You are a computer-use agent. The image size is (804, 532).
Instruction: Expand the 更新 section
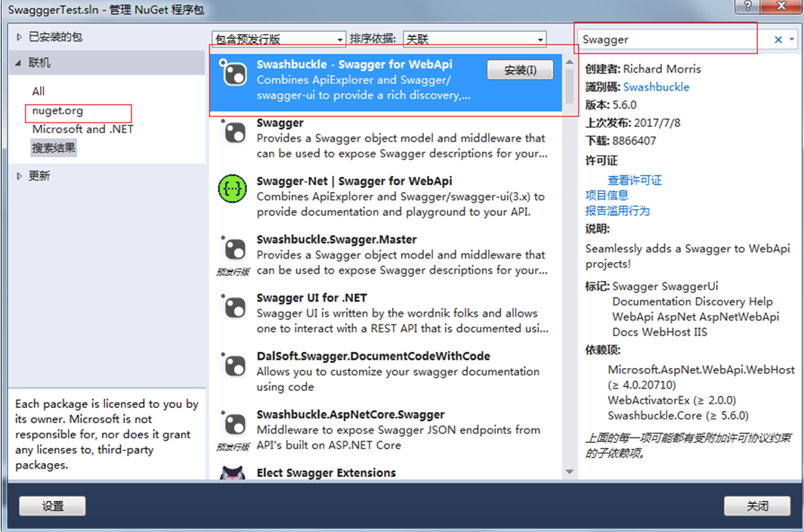tap(19, 176)
